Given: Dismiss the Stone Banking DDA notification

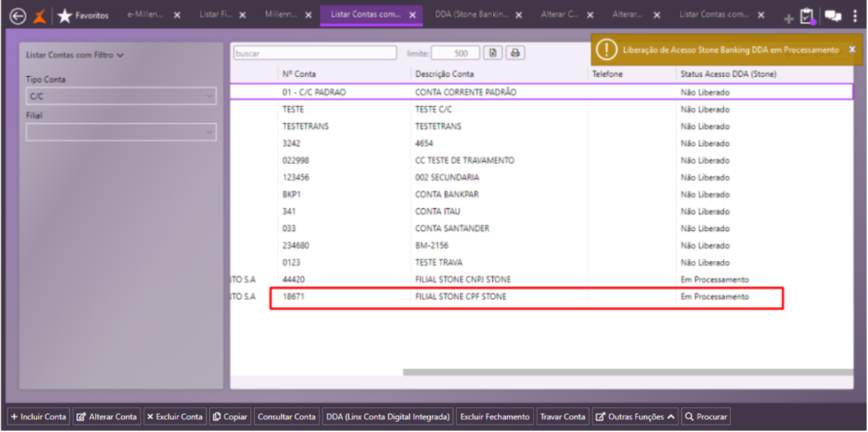Looking at the screenshot, I should point(852,49).
